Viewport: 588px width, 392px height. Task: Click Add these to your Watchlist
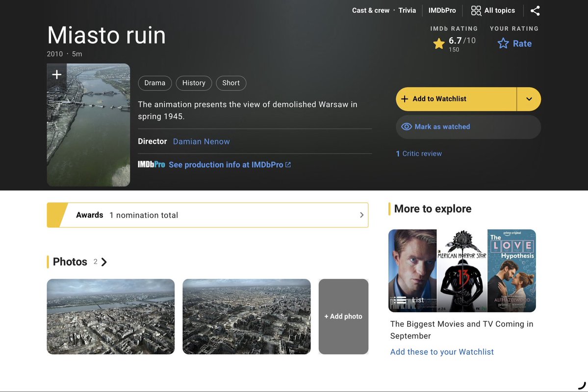tap(442, 352)
